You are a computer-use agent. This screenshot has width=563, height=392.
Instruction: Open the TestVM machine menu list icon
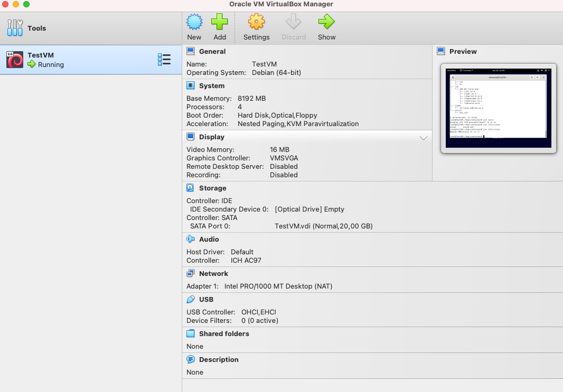click(164, 60)
